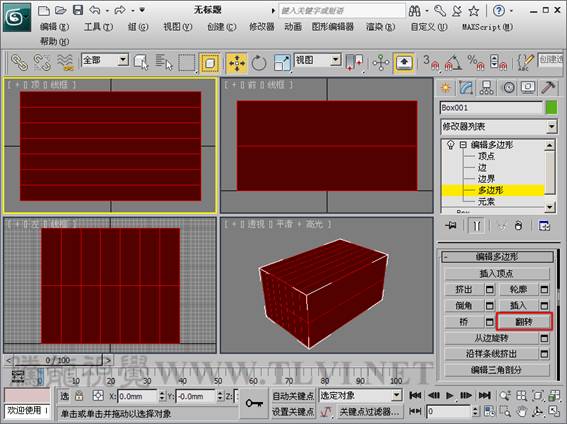Click the New Scene file icon
This screenshot has height=424, width=567.
pyautogui.click(x=44, y=10)
